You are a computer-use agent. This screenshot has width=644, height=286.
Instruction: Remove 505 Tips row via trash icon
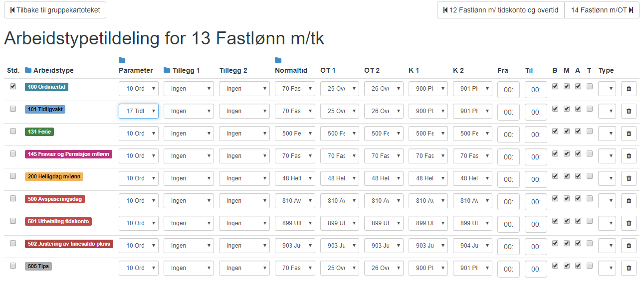point(629,268)
